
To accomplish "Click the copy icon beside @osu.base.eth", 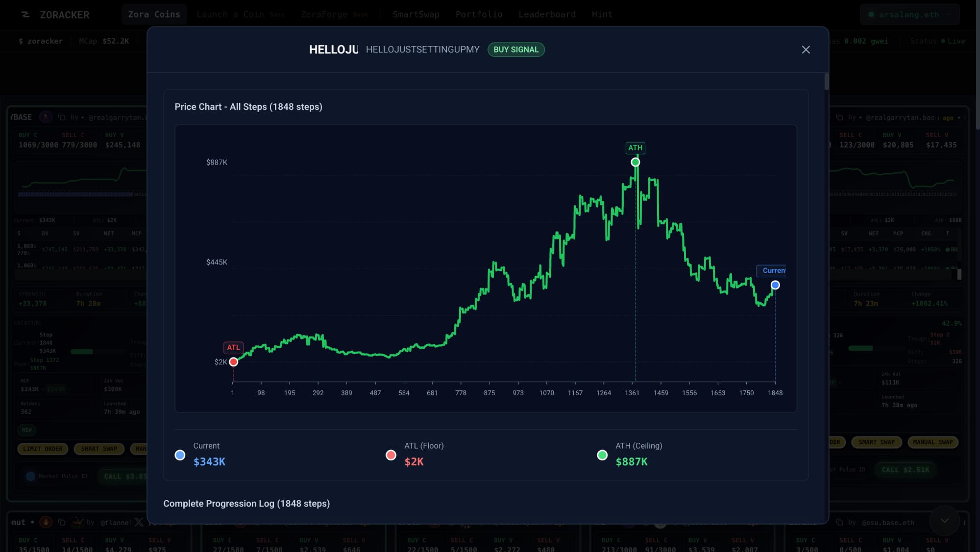I will coord(839,522).
